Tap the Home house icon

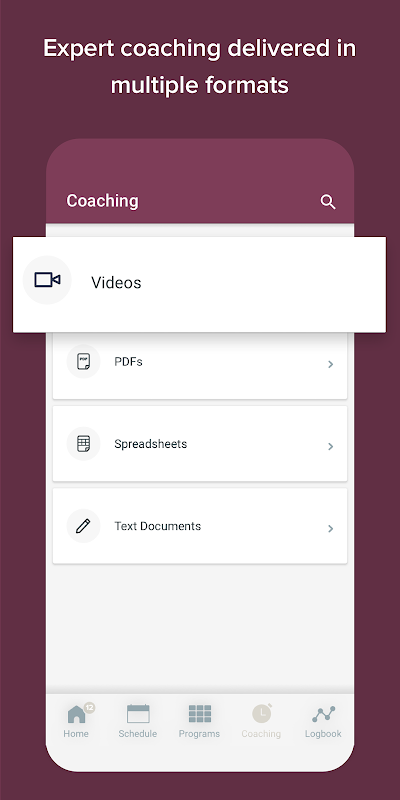click(x=77, y=714)
